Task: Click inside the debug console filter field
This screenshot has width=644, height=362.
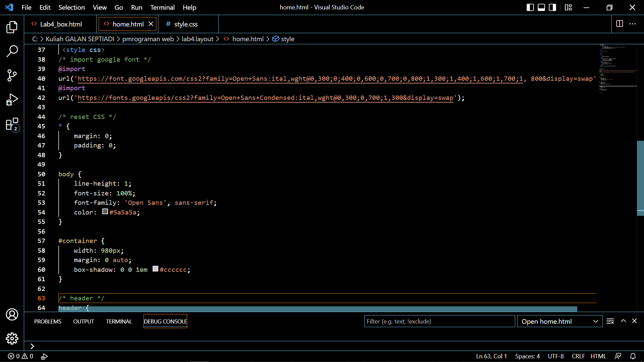Action: (439, 321)
